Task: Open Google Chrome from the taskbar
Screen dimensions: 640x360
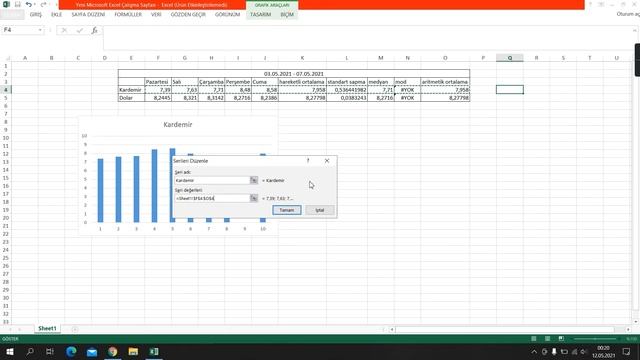Action: coord(113,351)
